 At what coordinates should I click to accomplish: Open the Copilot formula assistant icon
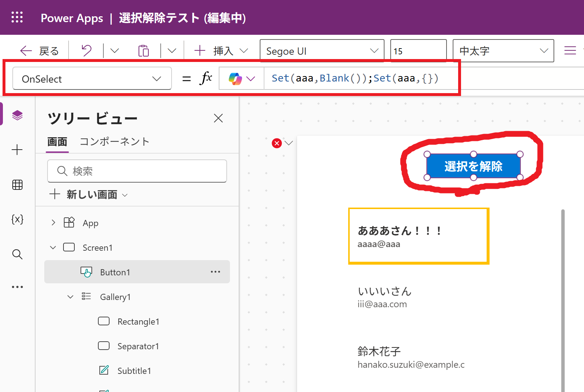click(x=235, y=79)
